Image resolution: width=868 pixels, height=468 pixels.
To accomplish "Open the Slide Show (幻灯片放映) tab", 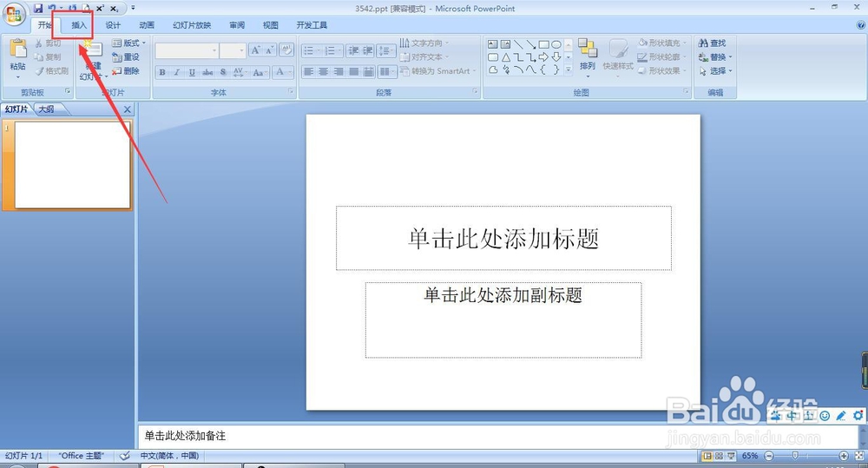I will click(192, 25).
